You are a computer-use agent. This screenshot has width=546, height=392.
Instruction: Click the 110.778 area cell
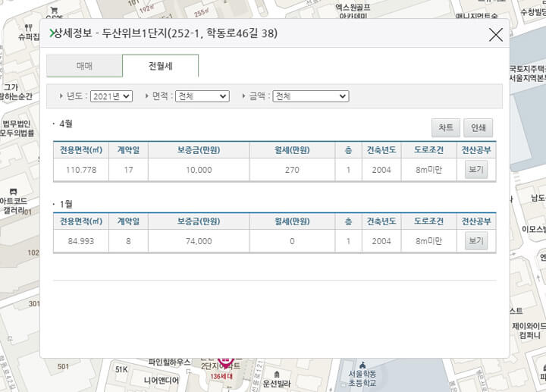[x=81, y=170]
